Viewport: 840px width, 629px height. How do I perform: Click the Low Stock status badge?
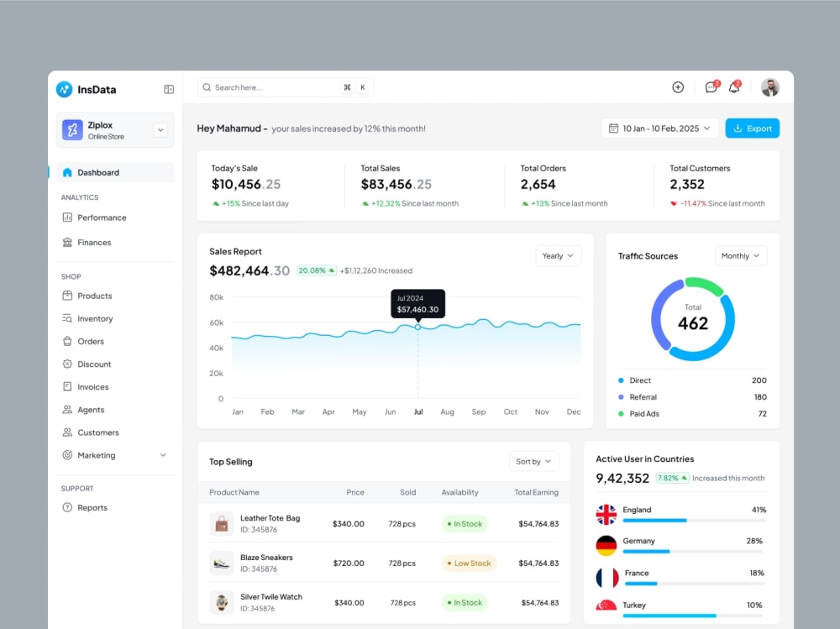tap(469, 563)
